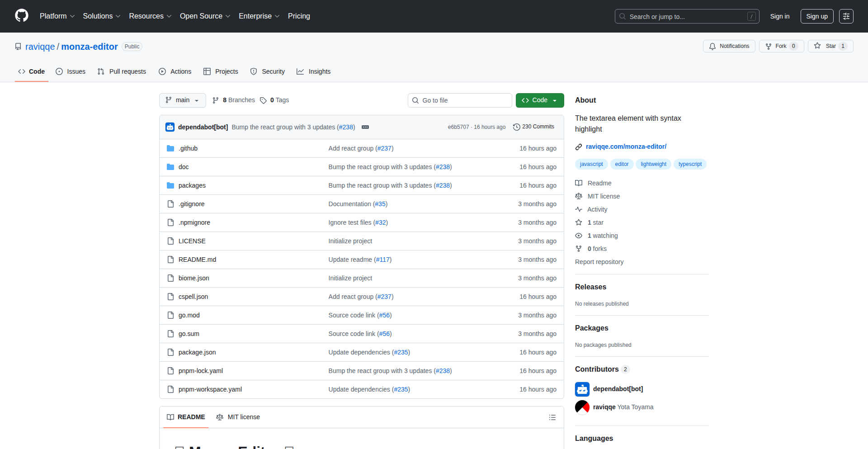The image size is (868, 449).
Task: Click the raviqqe contributor avatar
Action: [582, 407]
